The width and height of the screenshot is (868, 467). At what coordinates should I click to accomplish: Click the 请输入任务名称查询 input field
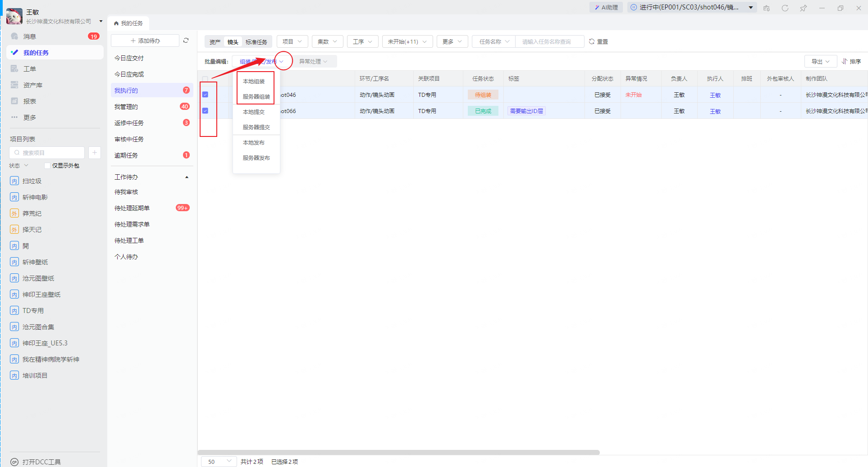pos(550,41)
